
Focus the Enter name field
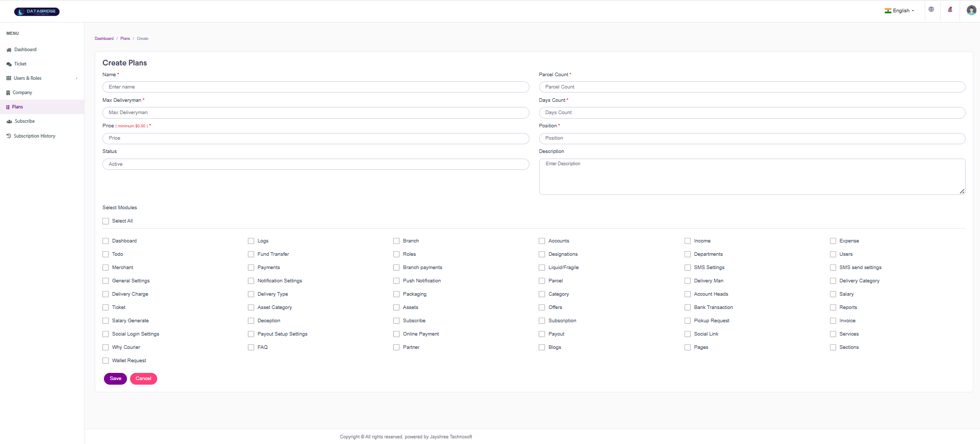(x=315, y=87)
